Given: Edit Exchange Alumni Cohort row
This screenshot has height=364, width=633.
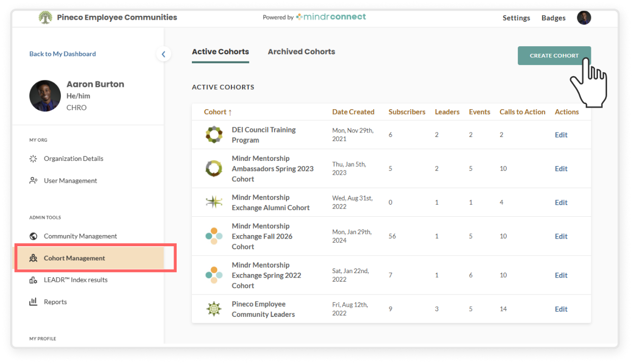Looking at the screenshot, I should coord(561,202).
